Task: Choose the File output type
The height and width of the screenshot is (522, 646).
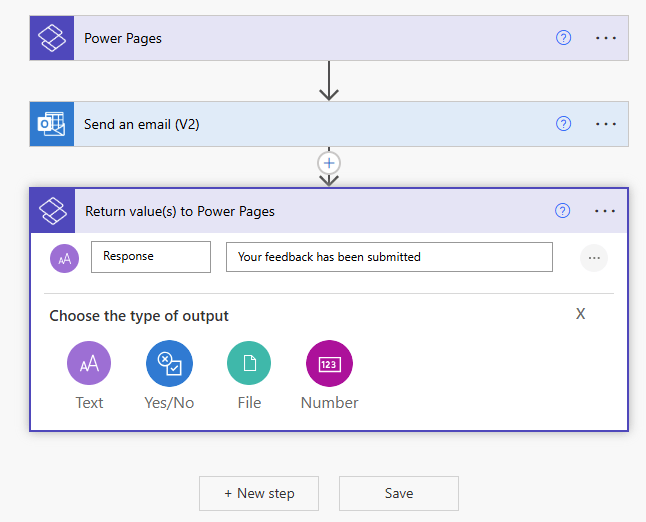Action: (x=249, y=364)
